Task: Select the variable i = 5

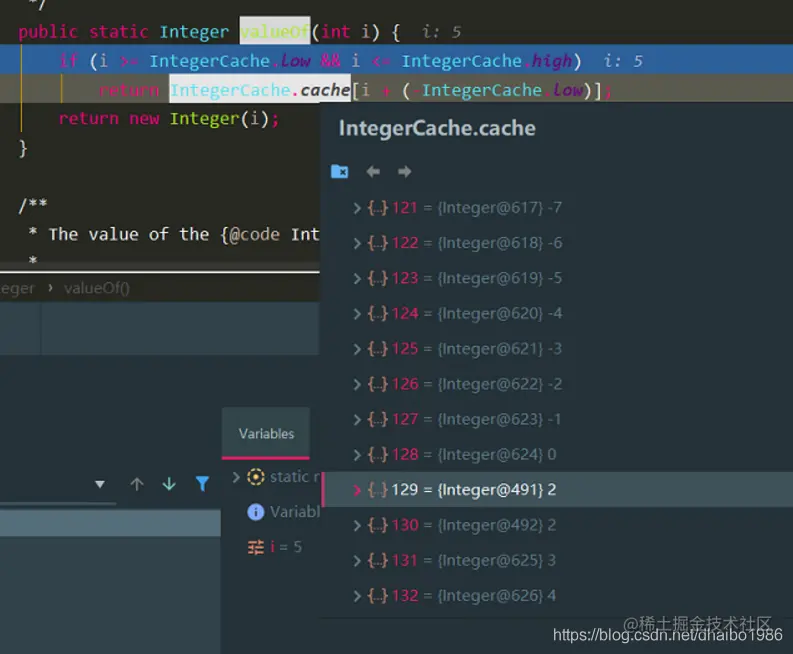Action: click(286, 547)
